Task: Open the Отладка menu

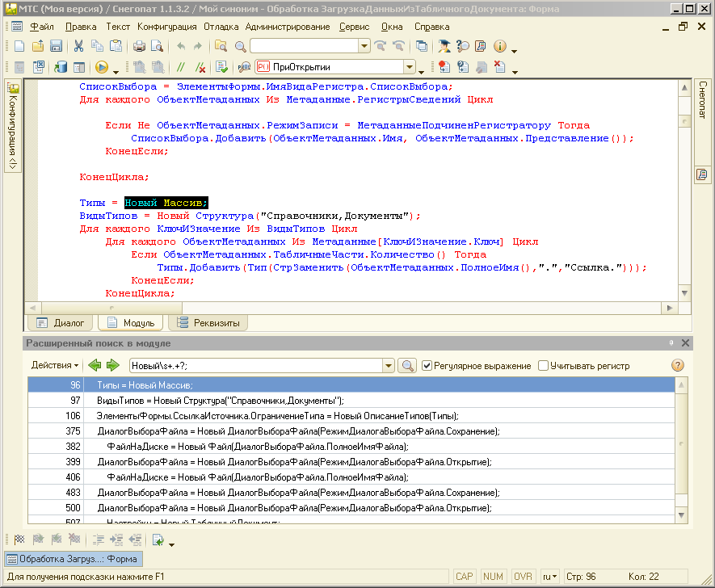Action: pyautogui.click(x=221, y=27)
